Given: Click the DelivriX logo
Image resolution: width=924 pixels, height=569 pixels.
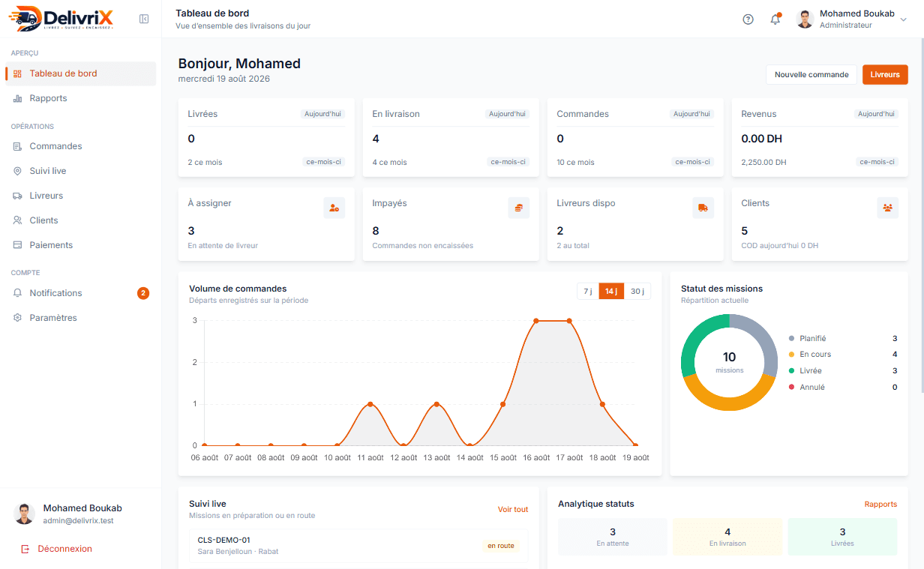Looking at the screenshot, I should 62,19.
